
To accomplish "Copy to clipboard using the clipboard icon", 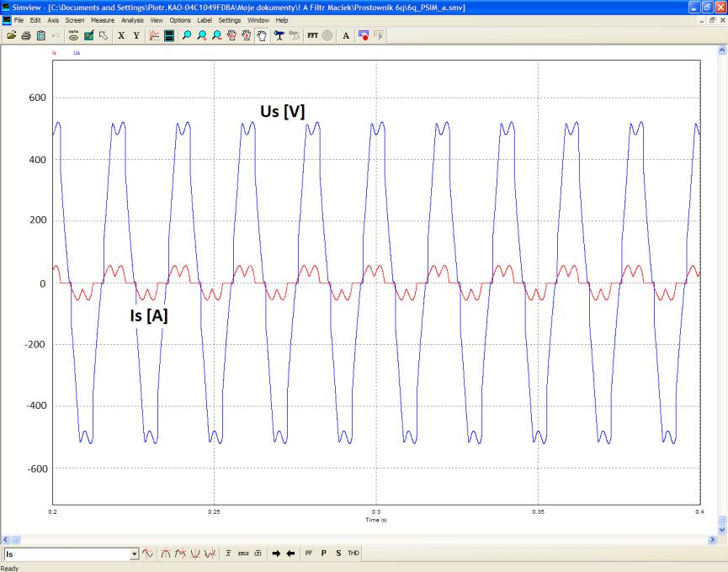I will tap(41, 35).
